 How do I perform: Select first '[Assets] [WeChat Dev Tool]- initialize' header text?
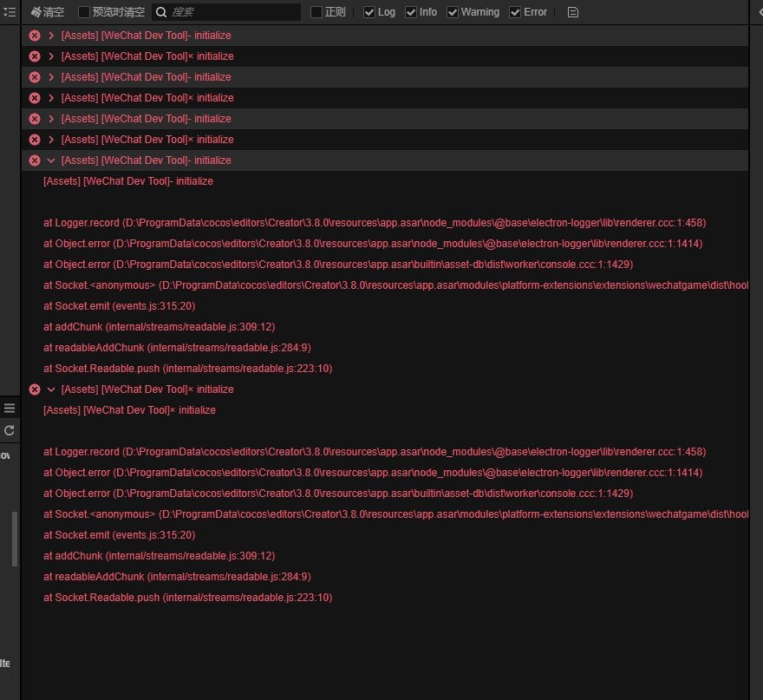click(x=146, y=36)
